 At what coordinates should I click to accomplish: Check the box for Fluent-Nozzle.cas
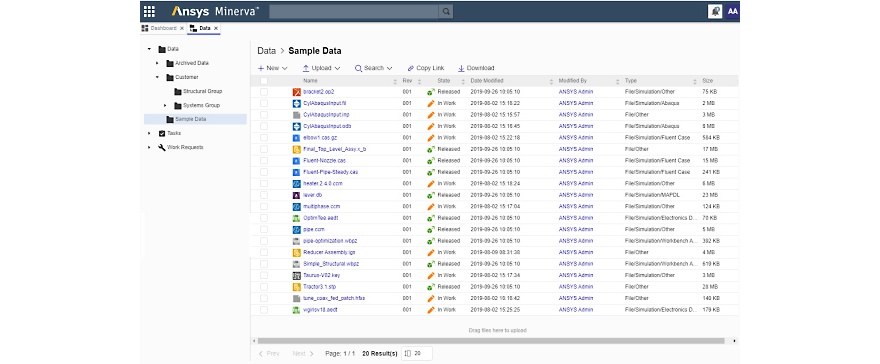tap(264, 160)
